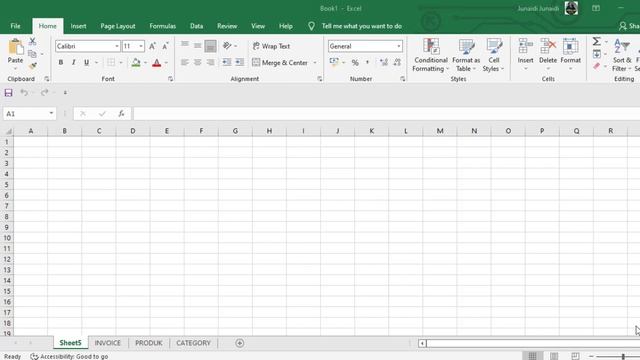Viewport: 640px width, 360px height.
Task: Increase Decimal places
Action: (384, 62)
